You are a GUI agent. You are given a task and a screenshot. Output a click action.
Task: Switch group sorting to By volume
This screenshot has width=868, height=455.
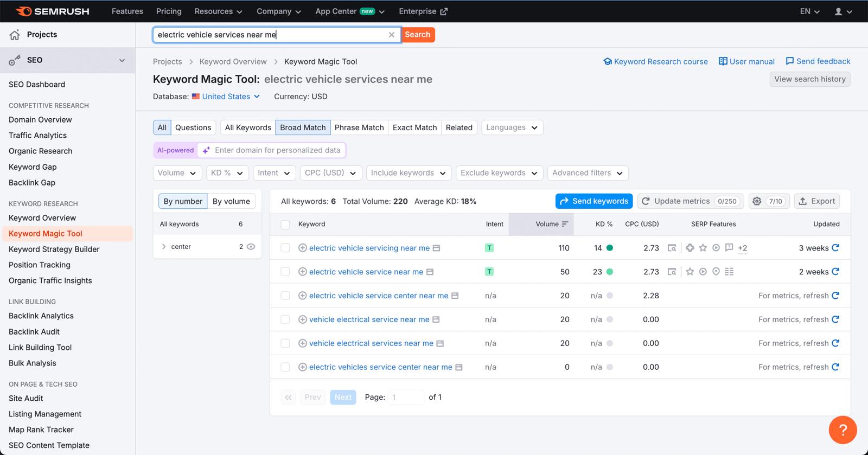click(x=231, y=201)
